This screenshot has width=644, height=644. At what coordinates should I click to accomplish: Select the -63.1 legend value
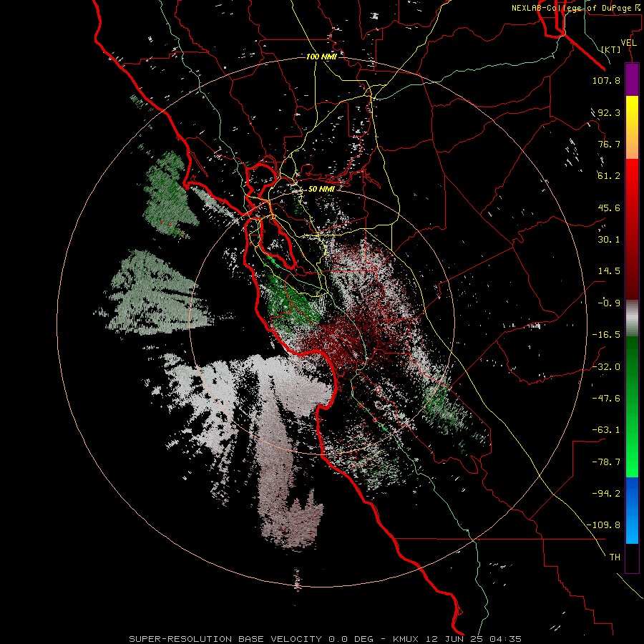pyautogui.click(x=606, y=430)
